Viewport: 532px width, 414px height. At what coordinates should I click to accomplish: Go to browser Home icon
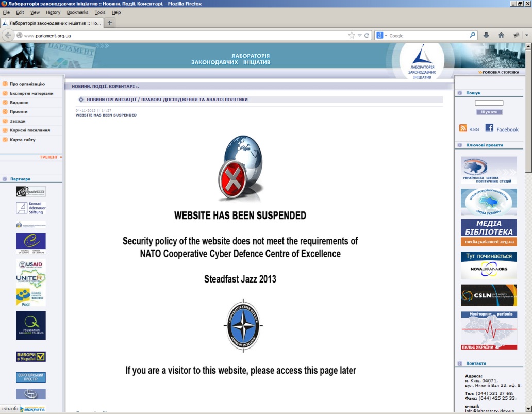[x=501, y=36]
